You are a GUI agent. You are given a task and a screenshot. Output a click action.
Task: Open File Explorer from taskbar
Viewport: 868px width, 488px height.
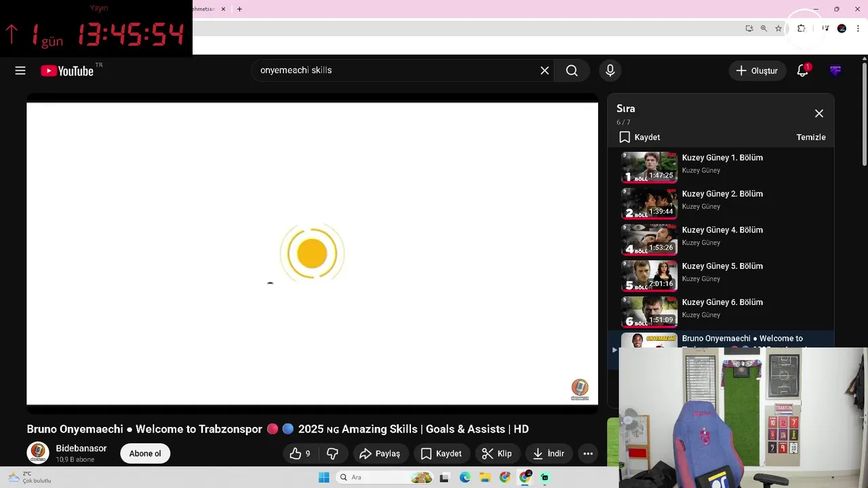point(485,477)
